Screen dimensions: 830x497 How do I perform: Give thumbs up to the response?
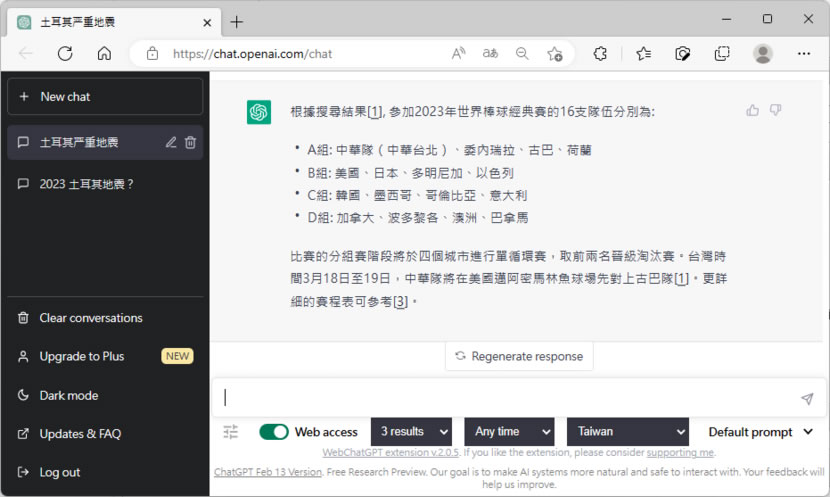(752, 110)
